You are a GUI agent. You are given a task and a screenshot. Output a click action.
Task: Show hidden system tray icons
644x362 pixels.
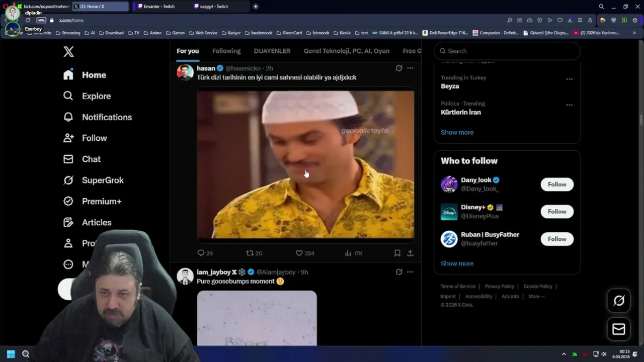(563, 354)
